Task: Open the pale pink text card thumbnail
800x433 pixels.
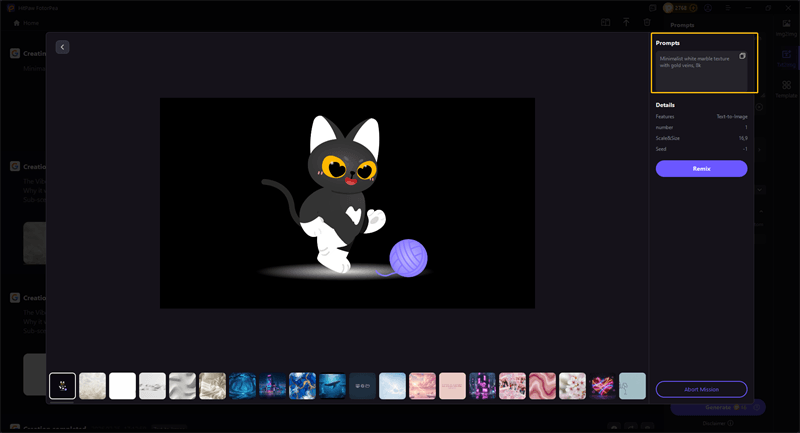Action: [x=453, y=386]
